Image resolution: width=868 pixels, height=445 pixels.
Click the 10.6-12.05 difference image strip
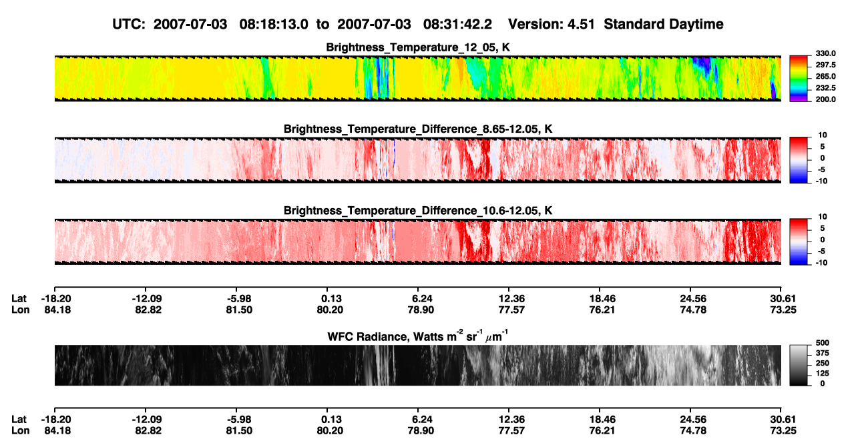(x=417, y=241)
